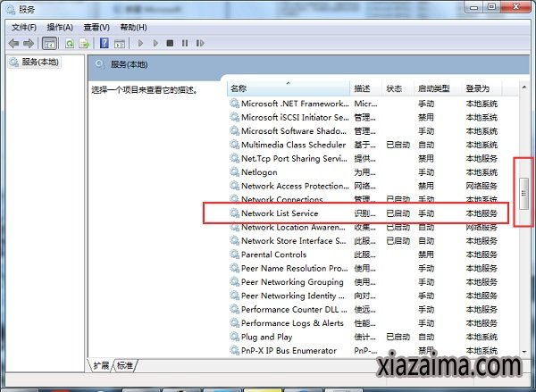Image resolution: width=536 pixels, height=392 pixels.
Task: Go forward with the toolbar right arrow
Action: pyautogui.click(x=29, y=43)
